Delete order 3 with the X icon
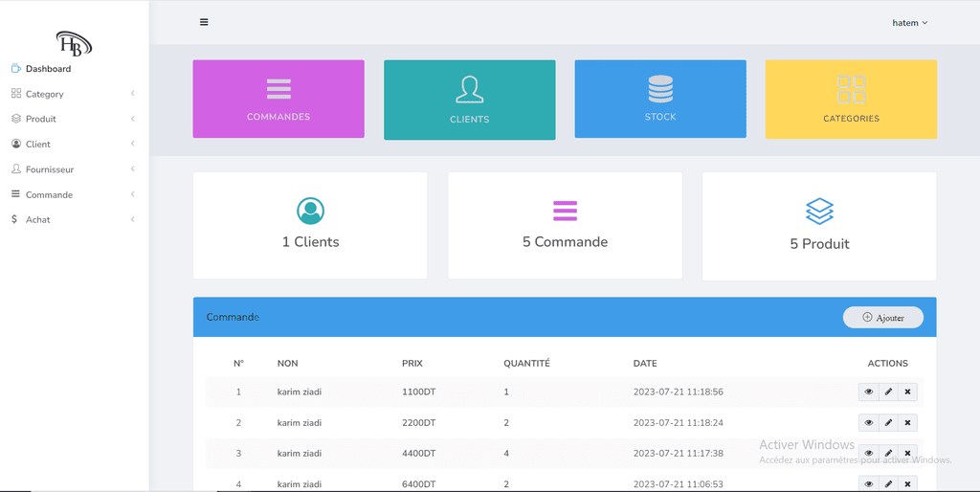 coord(907,454)
